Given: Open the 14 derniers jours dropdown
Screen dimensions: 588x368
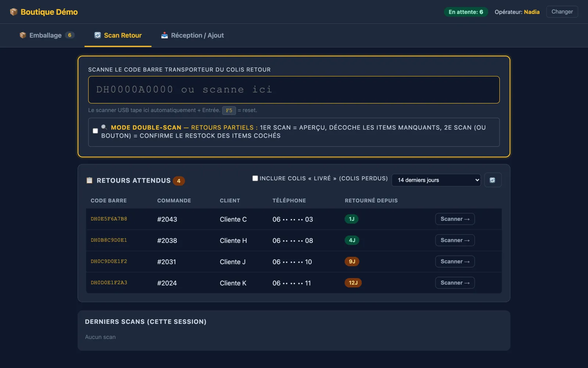Looking at the screenshot, I should [x=436, y=180].
